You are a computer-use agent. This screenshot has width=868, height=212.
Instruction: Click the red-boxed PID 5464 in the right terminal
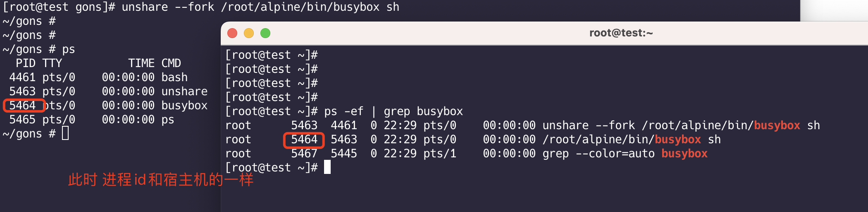[304, 140]
